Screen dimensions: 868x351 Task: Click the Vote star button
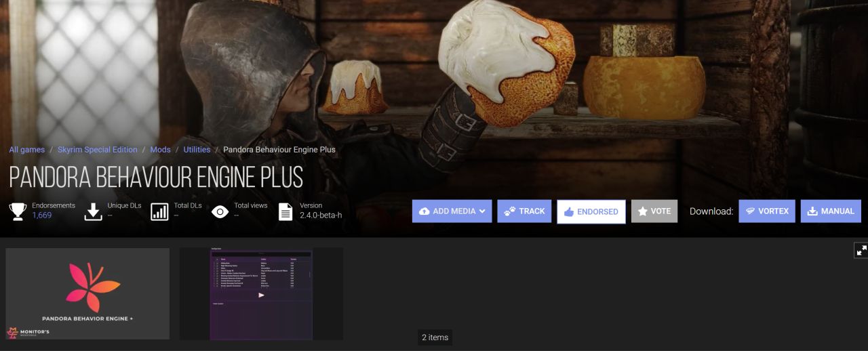[654, 211]
